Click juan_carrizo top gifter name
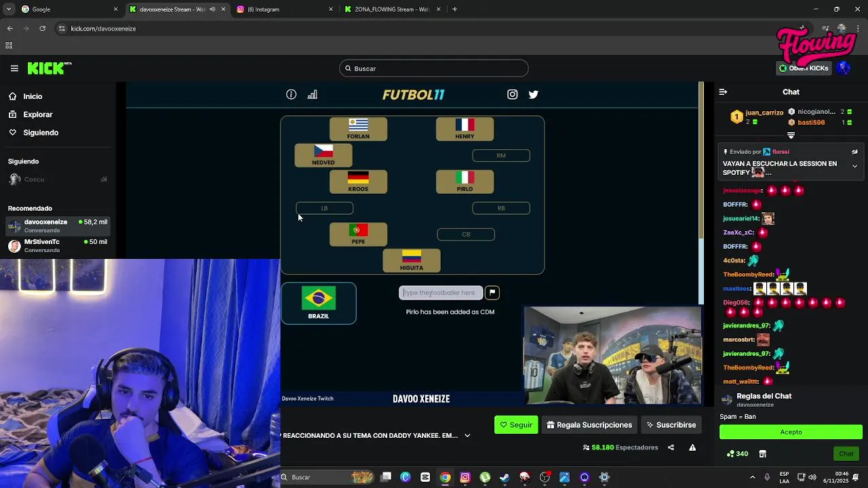Screen dimensions: 868x488 click(x=764, y=113)
